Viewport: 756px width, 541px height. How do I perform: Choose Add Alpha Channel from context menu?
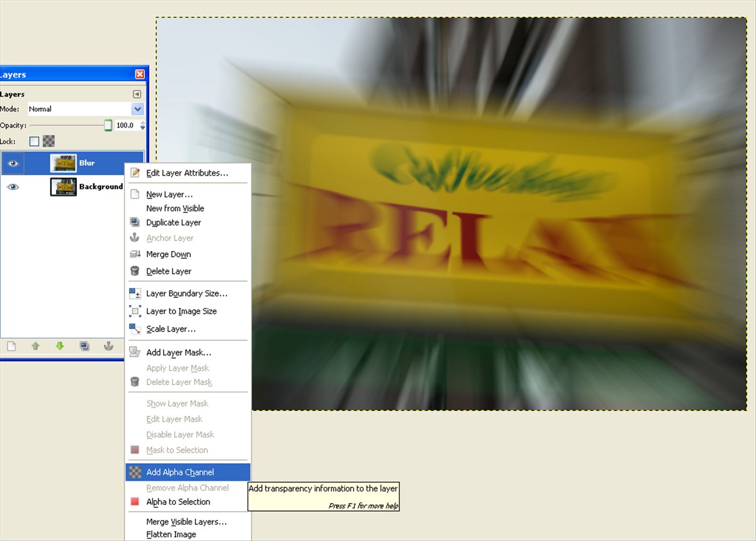tap(180, 472)
